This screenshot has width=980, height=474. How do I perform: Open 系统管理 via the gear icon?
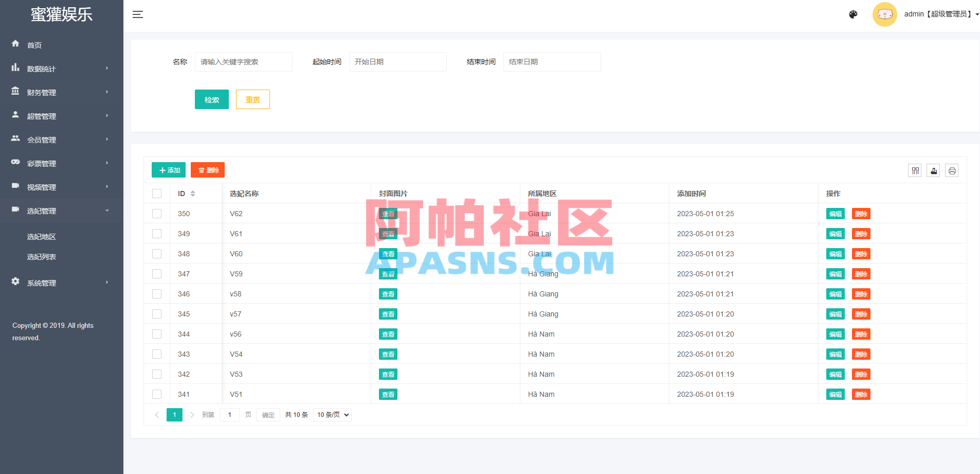tap(15, 282)
